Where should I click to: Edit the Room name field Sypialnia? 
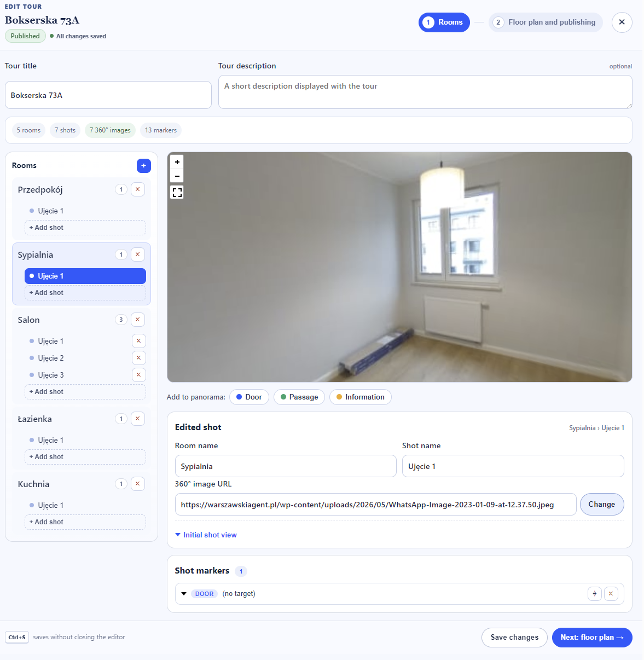286,466
